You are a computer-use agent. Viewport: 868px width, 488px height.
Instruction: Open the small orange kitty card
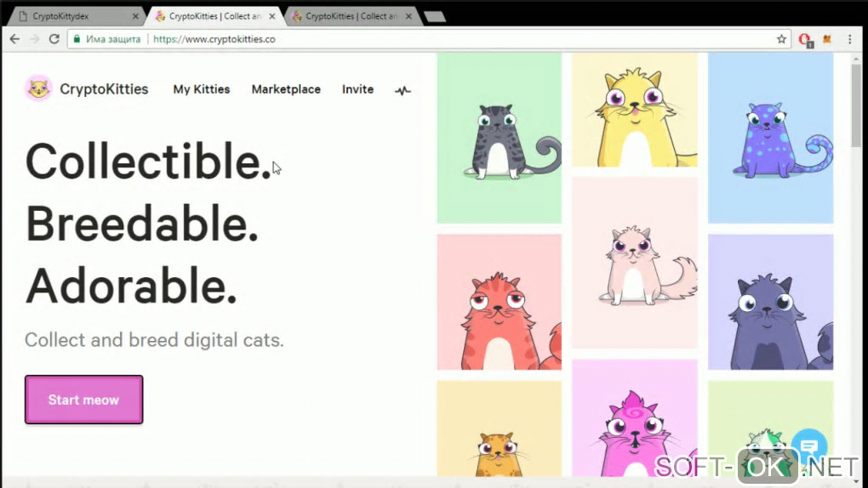pos(500,428)
